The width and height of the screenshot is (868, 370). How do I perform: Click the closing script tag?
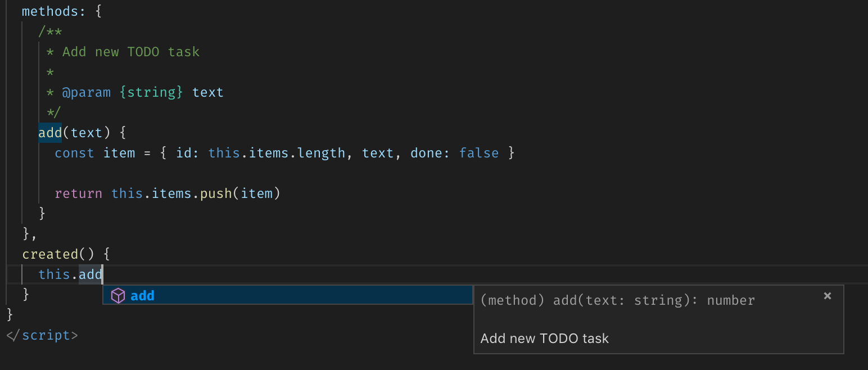(x=42, y=336)
